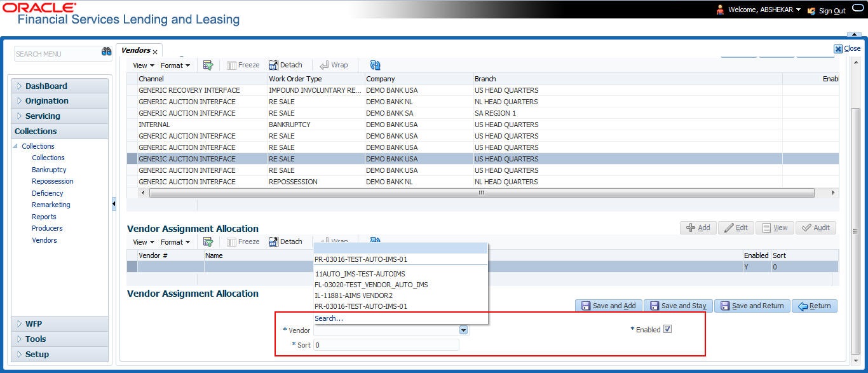Click Search... in the vendor dropdown list

[x=329, y=318]
